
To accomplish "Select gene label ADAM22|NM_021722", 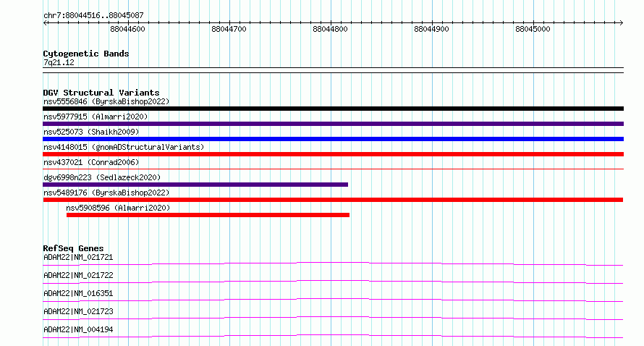I will (78, 275).
